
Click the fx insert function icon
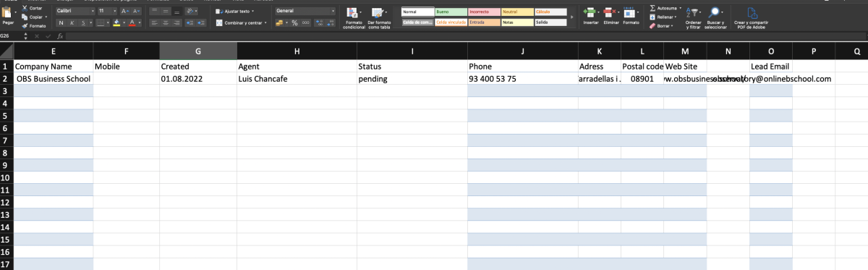coord(60,35)
